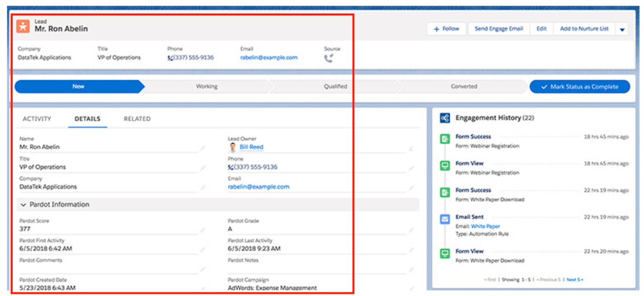Viewport: 644px width, 296px height.
Task: Click the edit pencil for Pardot Notes
Action: tap(411, 269)
